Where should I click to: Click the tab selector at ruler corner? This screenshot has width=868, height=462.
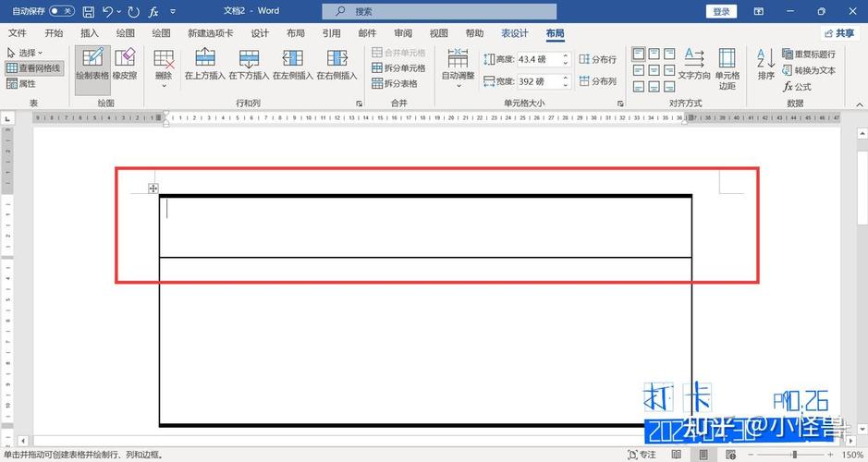(x=7, y=118)
